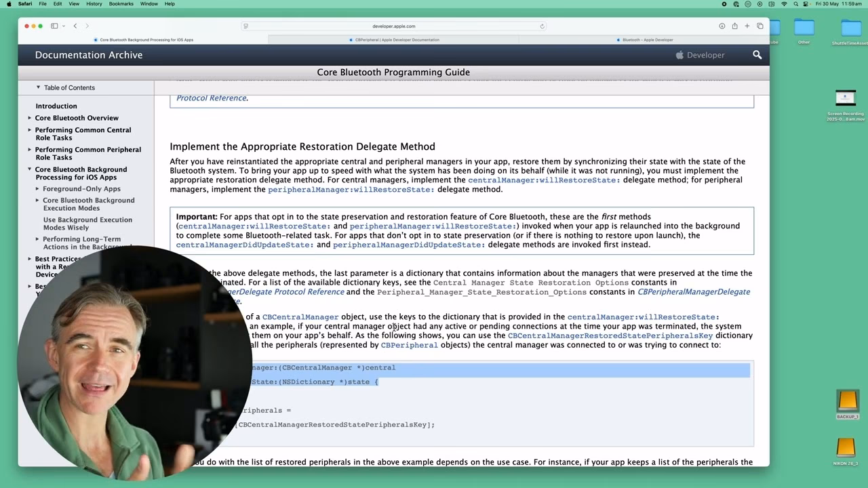Viewport: 868px width, 488px height.
Task: Show the tab overview
Action: [760, 26]
